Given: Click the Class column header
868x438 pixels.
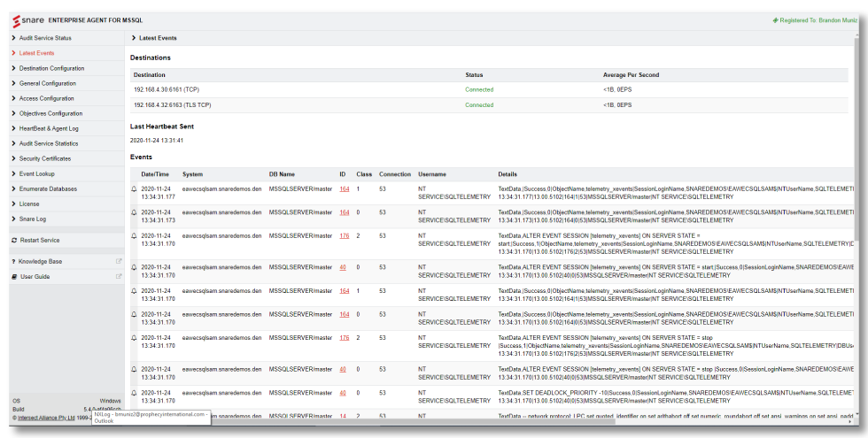Looking at the screenshot, I should point(364,174).
